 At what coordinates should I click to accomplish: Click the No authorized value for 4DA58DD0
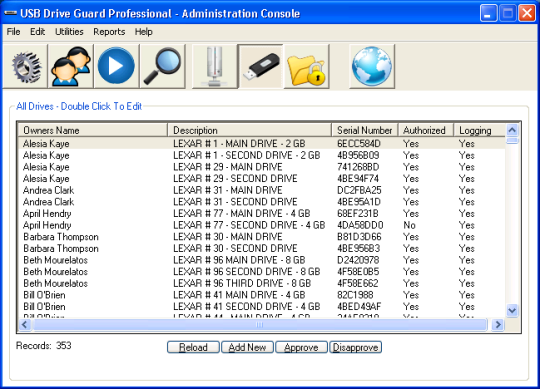[x=409, y=225]
